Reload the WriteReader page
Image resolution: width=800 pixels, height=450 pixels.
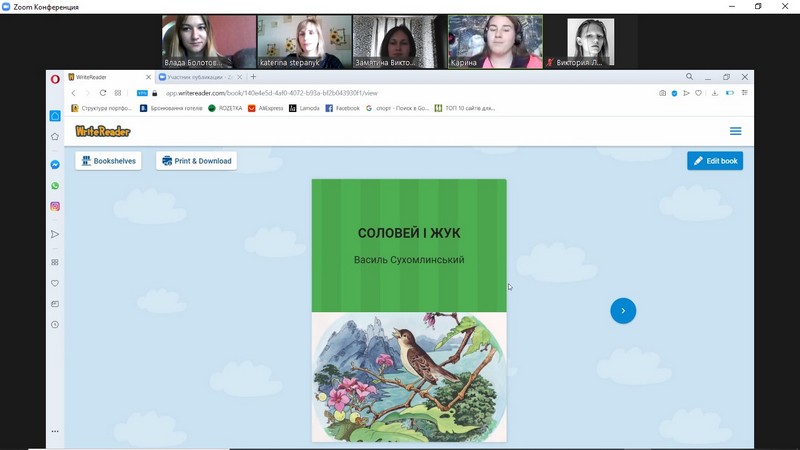click(x=103, y=93)
